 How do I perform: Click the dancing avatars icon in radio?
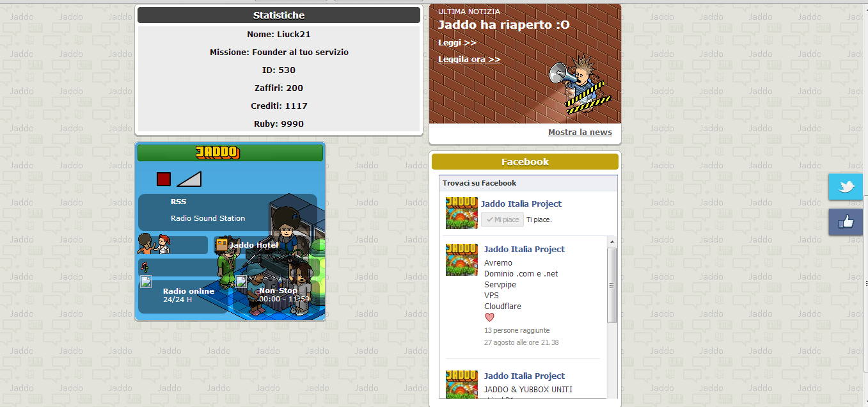point(154,244)
